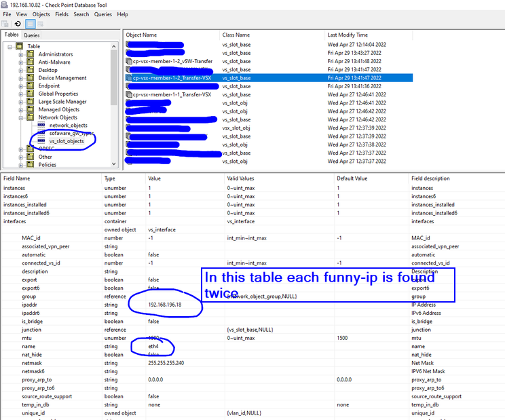Viewport: 505px width, 420px height.
Task: Switch to the Queries tab
Action: point(31,35)
